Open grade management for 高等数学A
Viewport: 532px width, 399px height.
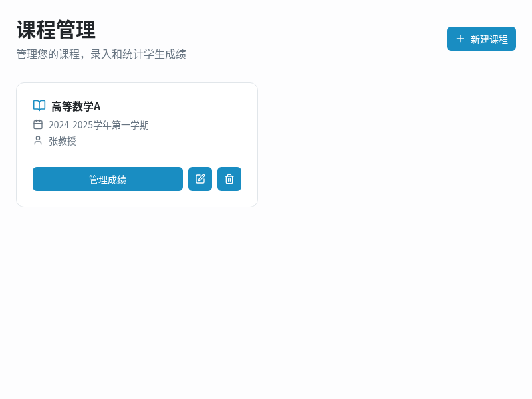point(107,179)
